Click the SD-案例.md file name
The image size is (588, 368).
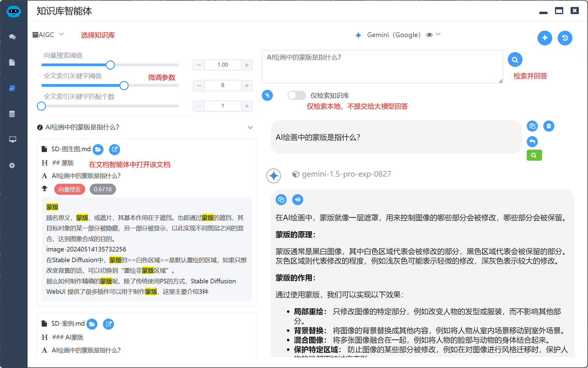pyautogui.click(x=68, y=324)
